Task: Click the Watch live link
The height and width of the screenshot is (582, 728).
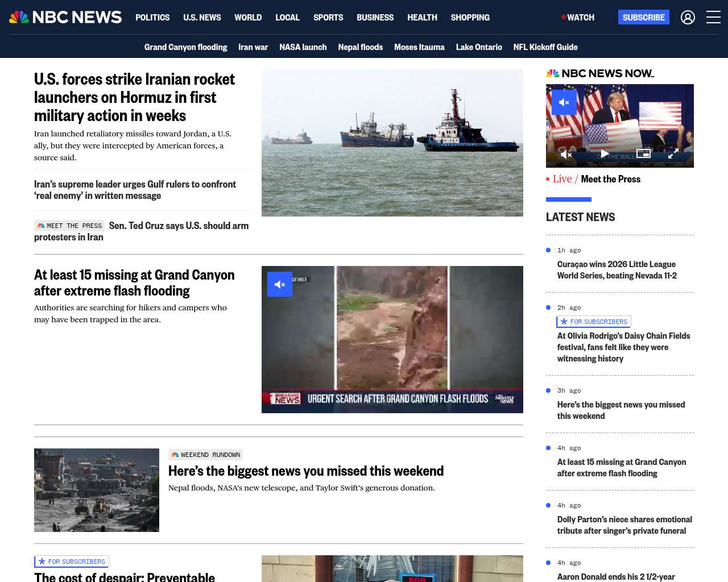Action: point(578,18)
